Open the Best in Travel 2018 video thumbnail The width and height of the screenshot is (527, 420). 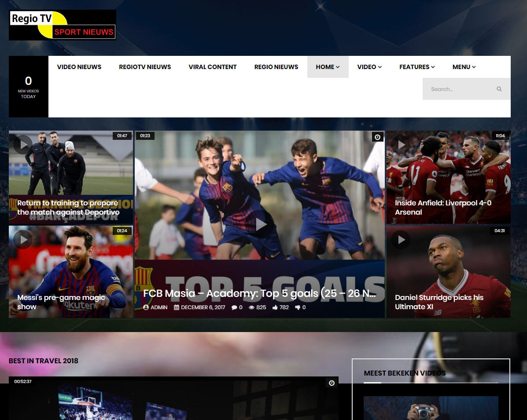(173, 398)
